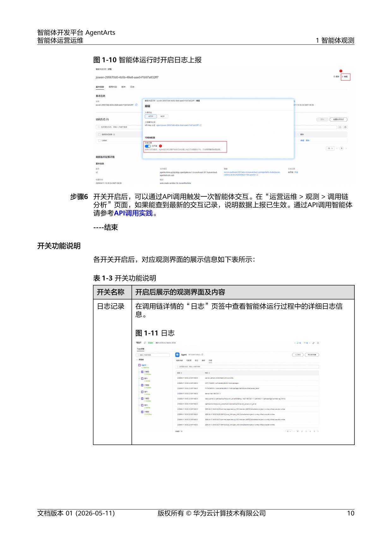Click 删除 link in the Latest row

coord(308,141)
